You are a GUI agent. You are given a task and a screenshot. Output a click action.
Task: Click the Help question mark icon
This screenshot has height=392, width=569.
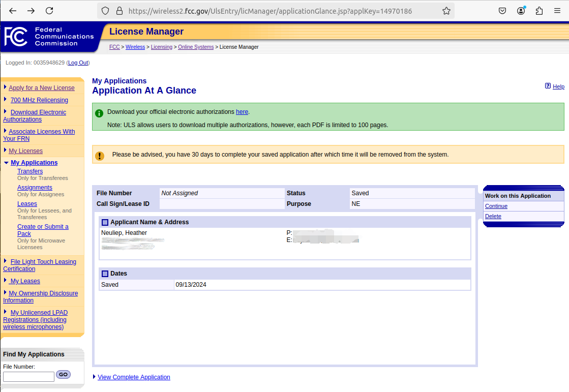click(x=548, y=86)
